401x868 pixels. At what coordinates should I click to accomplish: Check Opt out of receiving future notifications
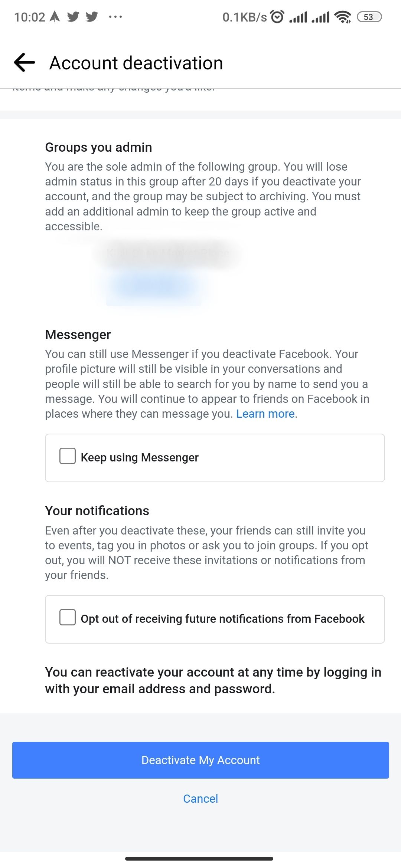67,618
